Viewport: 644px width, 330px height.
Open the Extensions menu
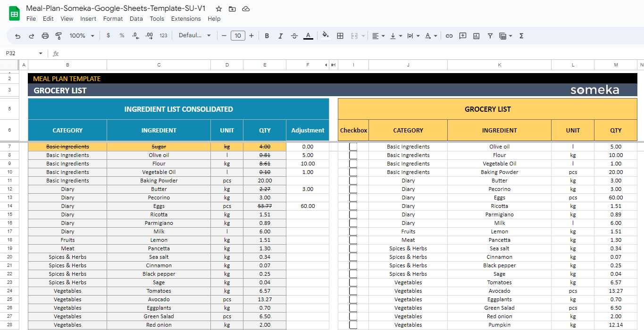pyautogui.click(x=186, y=19)
